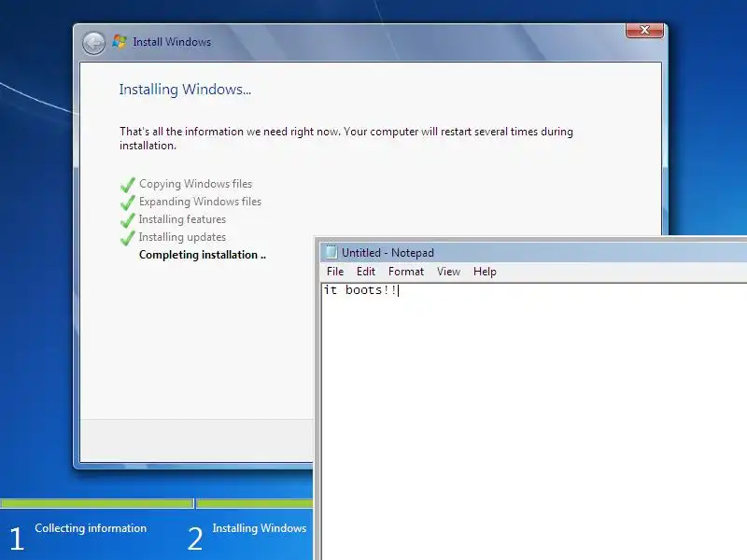Click the Notepad title bar icon

(x=331, y=252)
